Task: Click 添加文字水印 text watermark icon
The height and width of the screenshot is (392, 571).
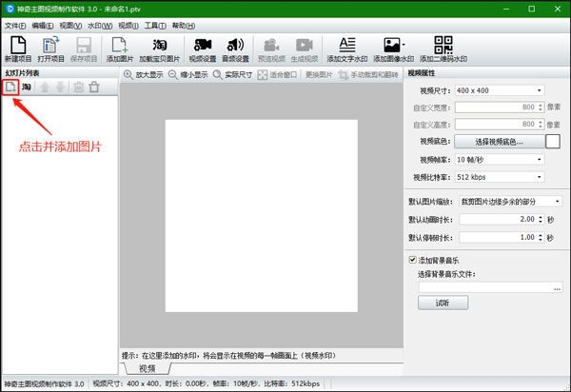Action: pos(346,45)
